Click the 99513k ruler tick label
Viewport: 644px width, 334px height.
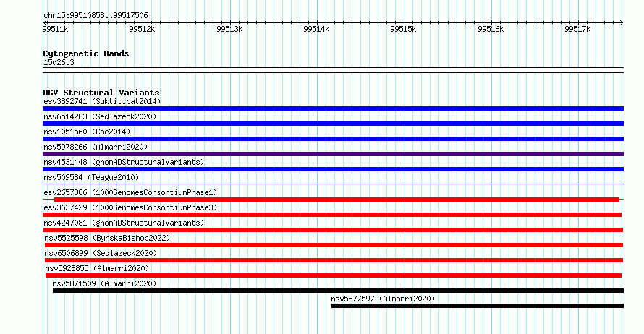pos(229,29)
